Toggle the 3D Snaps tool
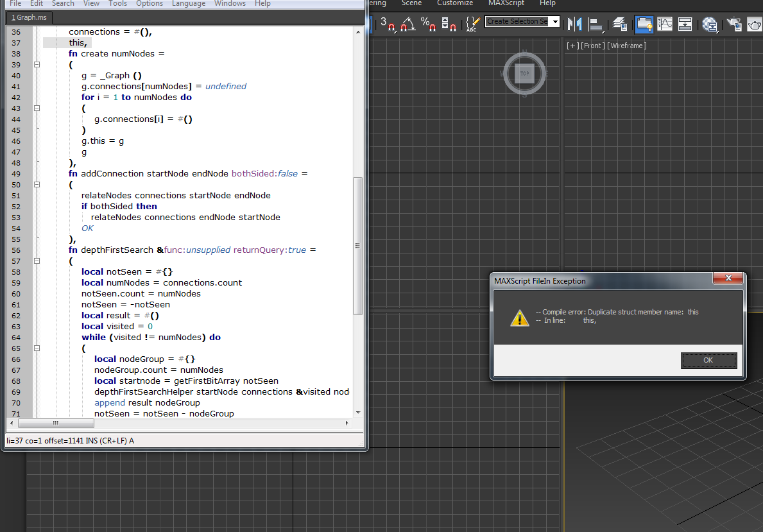 coord(388,23)
